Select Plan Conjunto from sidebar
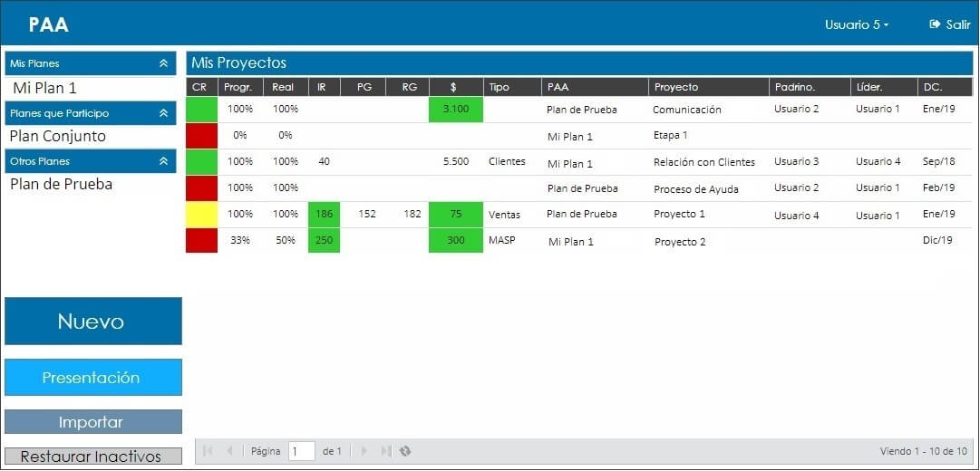This screenshot has width=980, height=471. click(x=57, y=136)
